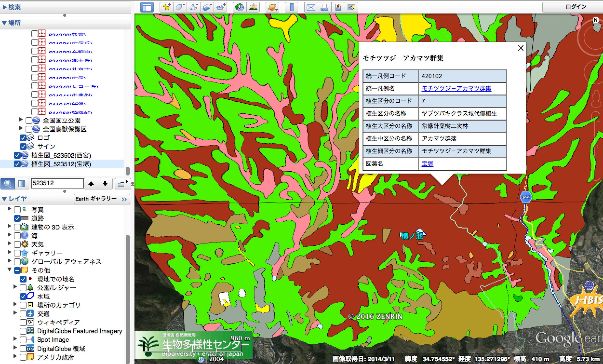Uncheck the ロゴ layer checkbox
Viewport: 603px width, 364px height.
[23, 138]
